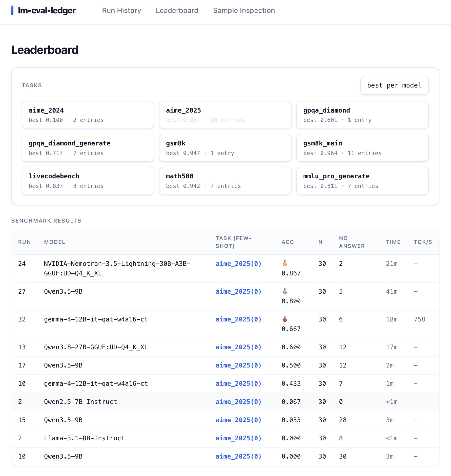Select the aime_2025 task card

coord(225,115)
